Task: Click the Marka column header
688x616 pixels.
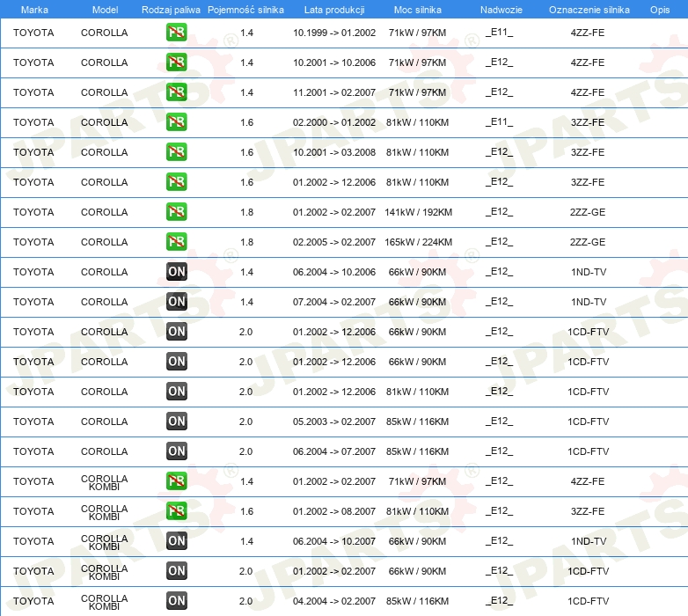Action: [x=34, y=10]
